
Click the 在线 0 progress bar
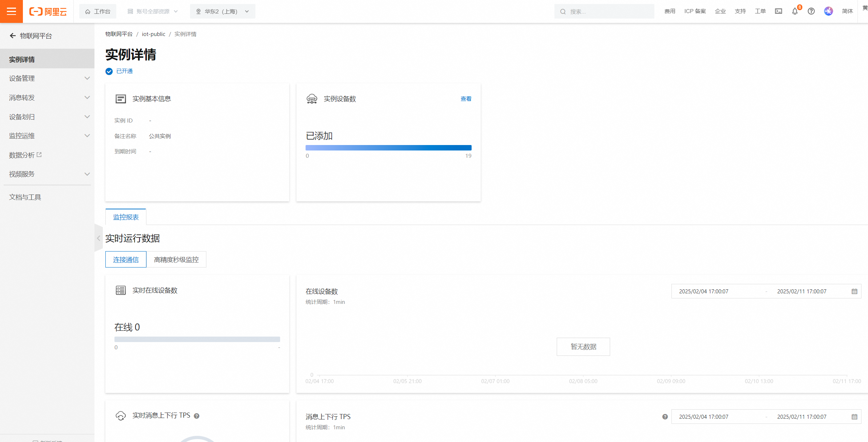point(197,339)
